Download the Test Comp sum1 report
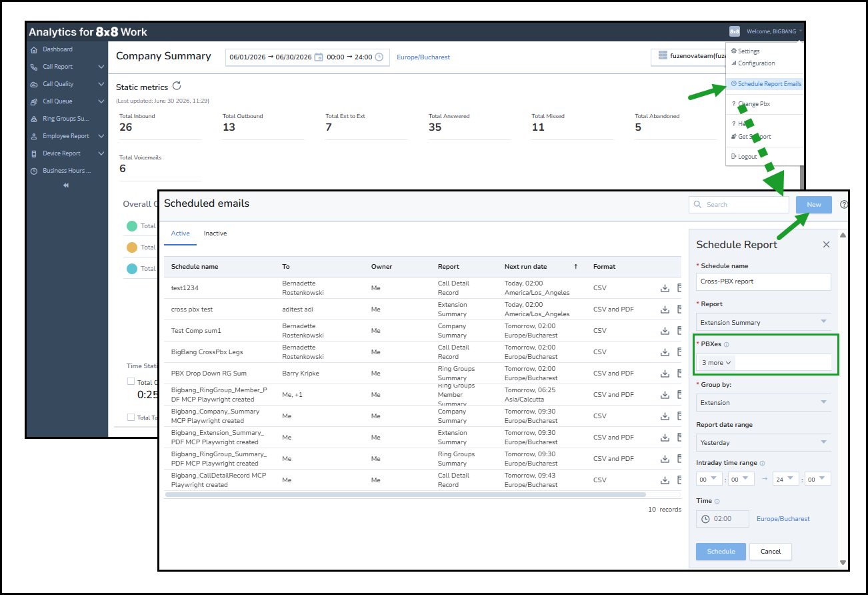The width and height of the screenshot is (868, 595). (665, 331)
